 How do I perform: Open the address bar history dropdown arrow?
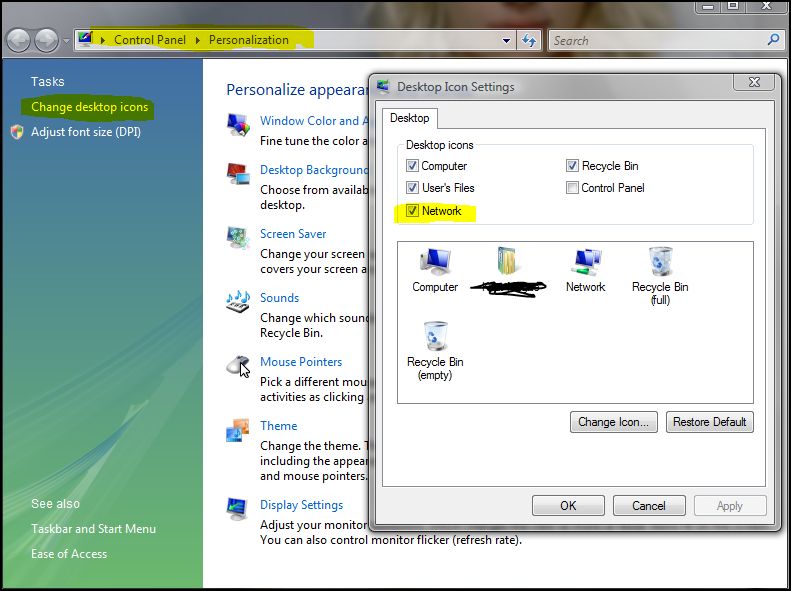pos(506,41)
